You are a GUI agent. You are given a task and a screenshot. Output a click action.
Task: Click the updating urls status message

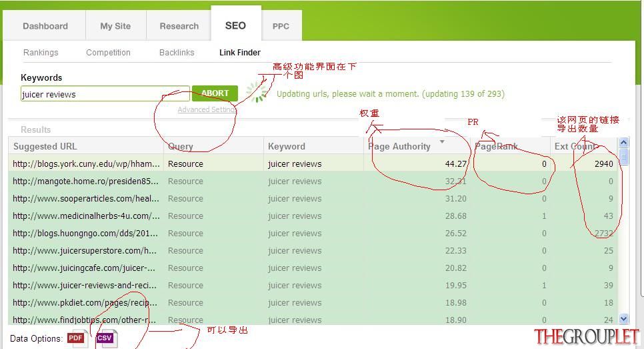tap(390, 93)
